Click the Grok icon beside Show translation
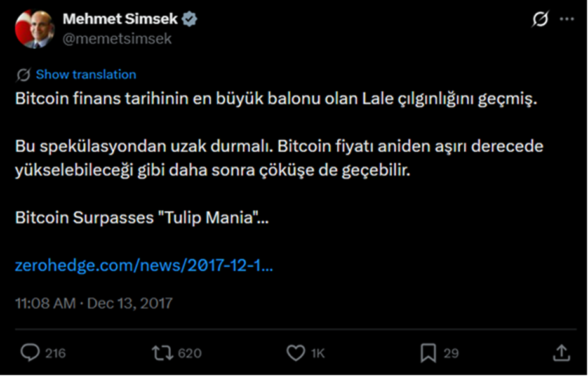The width and height of the screenshot is (588, 376). pos(23,75)
